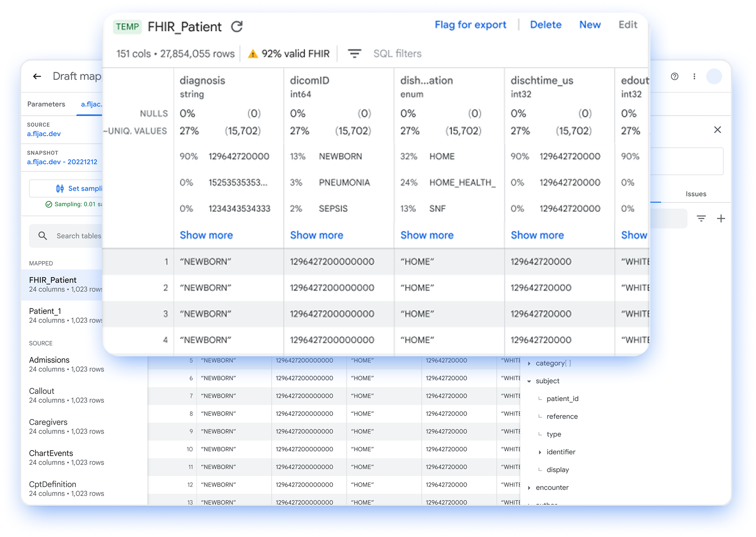
Task: Open snapshot a.fljac.dev - 20221212
Action: [x=62, y=162]
